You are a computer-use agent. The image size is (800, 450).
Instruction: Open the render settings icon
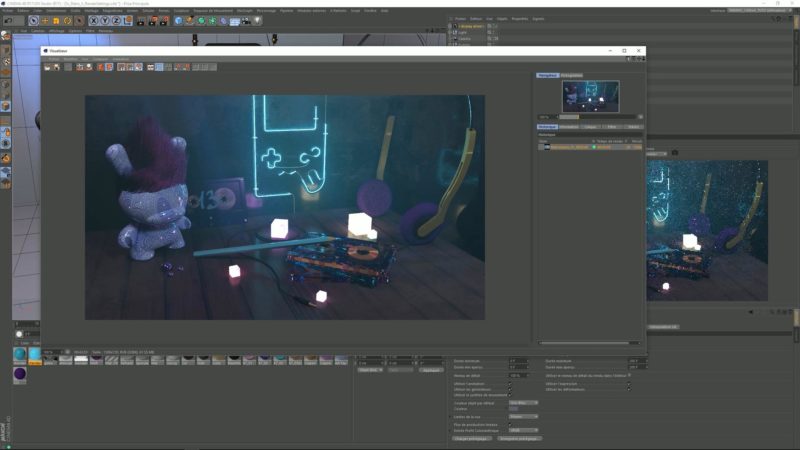[x=164, y=21]
